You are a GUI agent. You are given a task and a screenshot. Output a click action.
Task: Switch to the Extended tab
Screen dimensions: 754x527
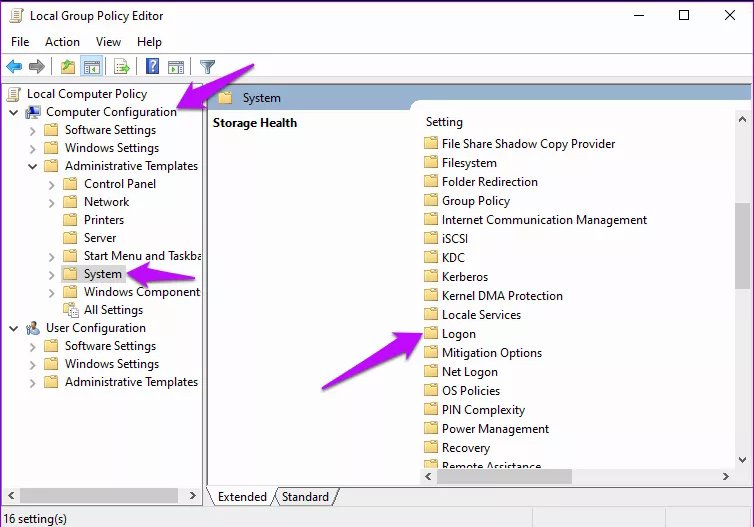coord(242,496)
